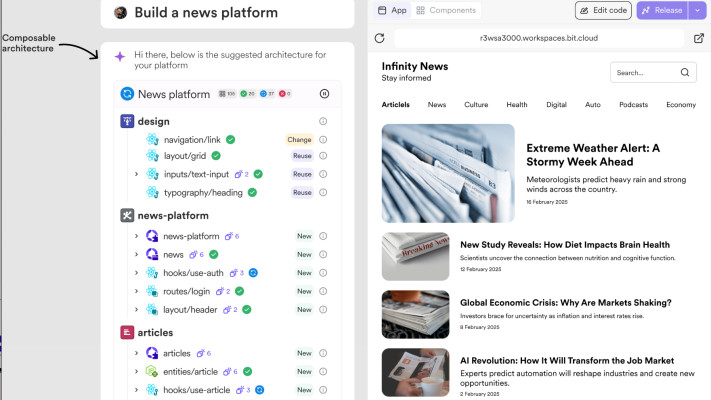This screenshot has height=400, width=711.
Task: Click the Edit code button
Action: pos(603,10)
